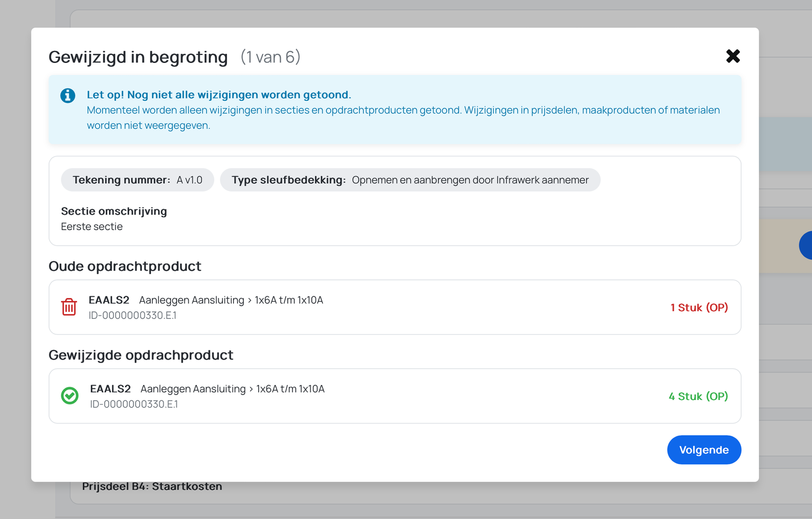Click the Volgende button
Image resolution: width=812 pixels, height=519 pixels.
click(x=704, y=450)
